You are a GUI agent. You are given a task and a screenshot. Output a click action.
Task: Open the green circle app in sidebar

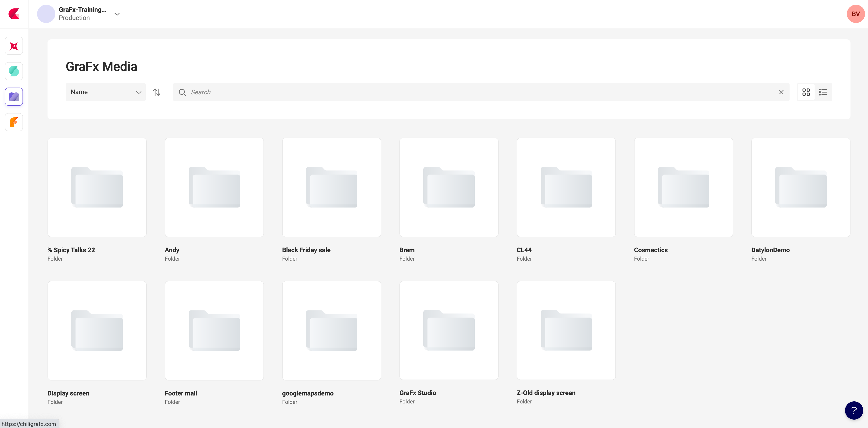tap(14, 71)
